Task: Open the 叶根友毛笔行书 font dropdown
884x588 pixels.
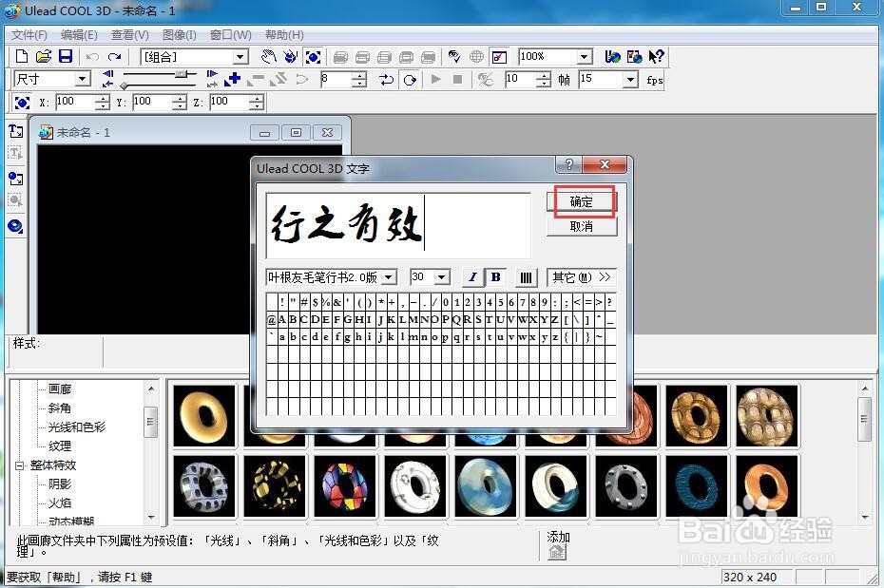Action: 389,277
